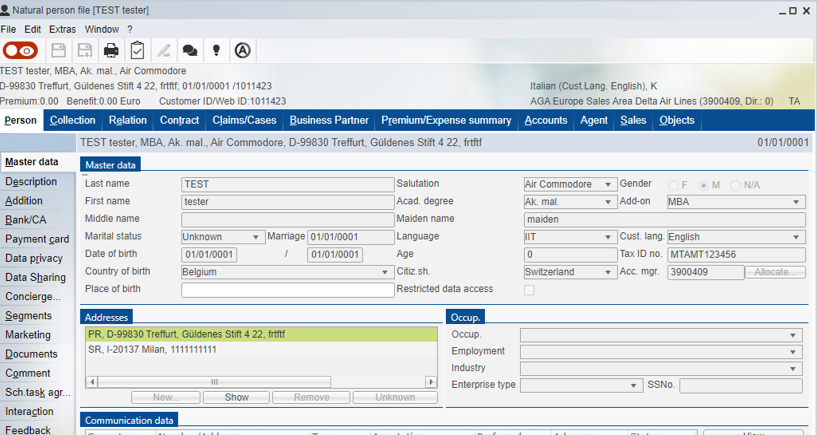Click the Addresses list scroll-right arrow

pos(431,382)
